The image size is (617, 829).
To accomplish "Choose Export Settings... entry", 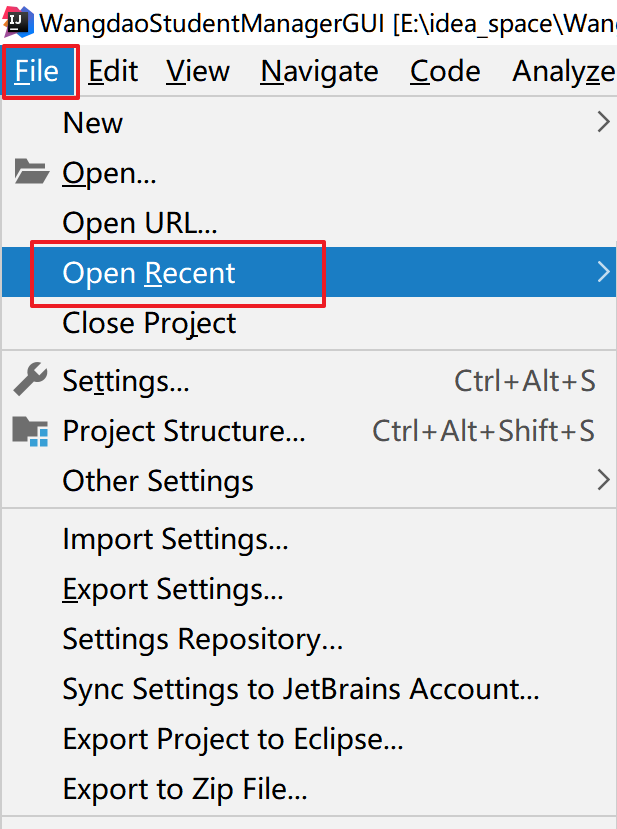I will [x=173, y=590].
